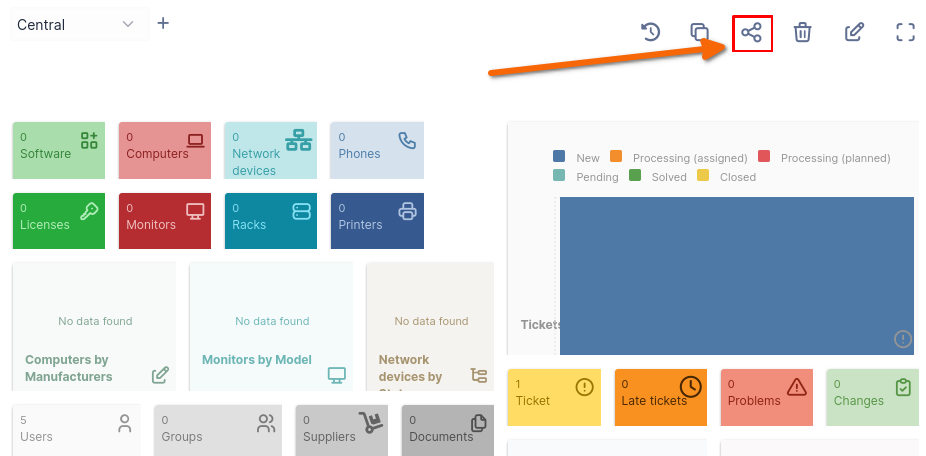Viewport: 926px width, 456px height.
Task: Open the share dashboard icon
Action: pyautogui.click(x=752, y=33)
